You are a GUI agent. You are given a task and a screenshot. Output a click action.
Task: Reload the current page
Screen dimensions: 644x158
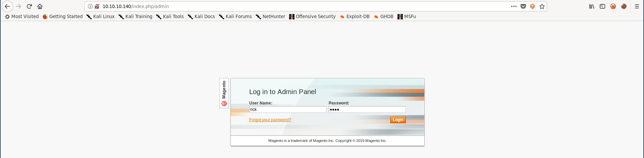click(29, 6)
